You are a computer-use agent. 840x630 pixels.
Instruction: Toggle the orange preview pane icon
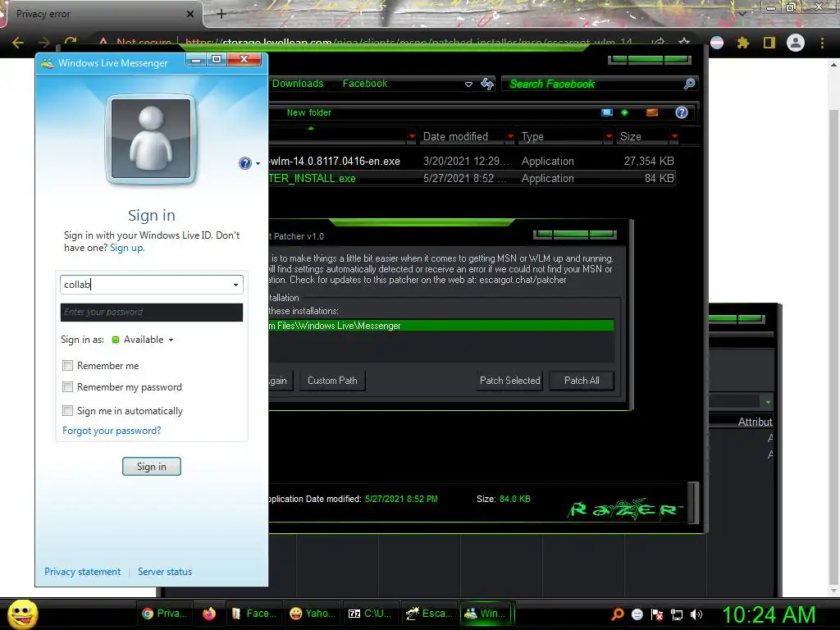click(x=652, y=112)
